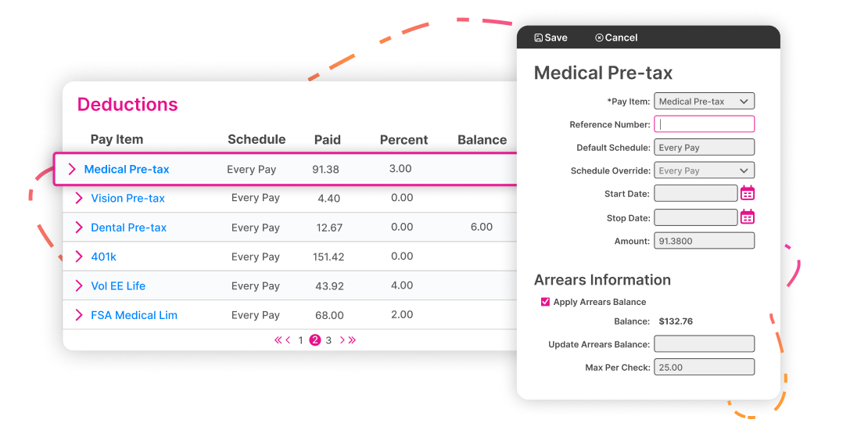Select page 3 in pagination
Screen dimensions: 868x434
point(328,340)
